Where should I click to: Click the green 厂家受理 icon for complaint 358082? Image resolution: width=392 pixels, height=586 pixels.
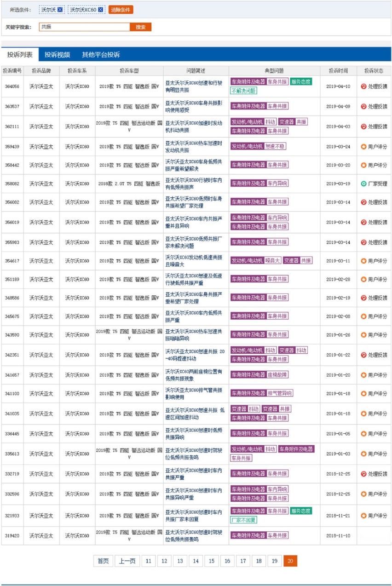[x=363, y=184]
